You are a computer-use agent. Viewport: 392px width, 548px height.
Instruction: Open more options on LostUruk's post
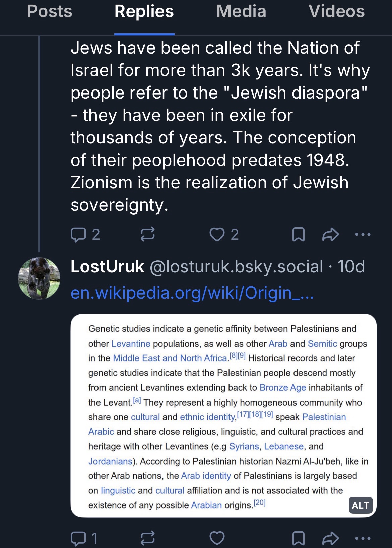pos(363,538)
